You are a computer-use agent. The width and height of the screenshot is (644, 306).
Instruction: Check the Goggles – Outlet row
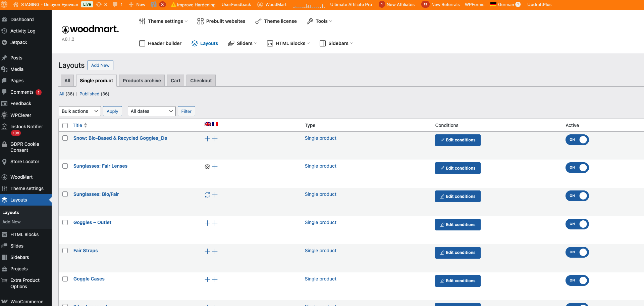click(x=65, y=222)
